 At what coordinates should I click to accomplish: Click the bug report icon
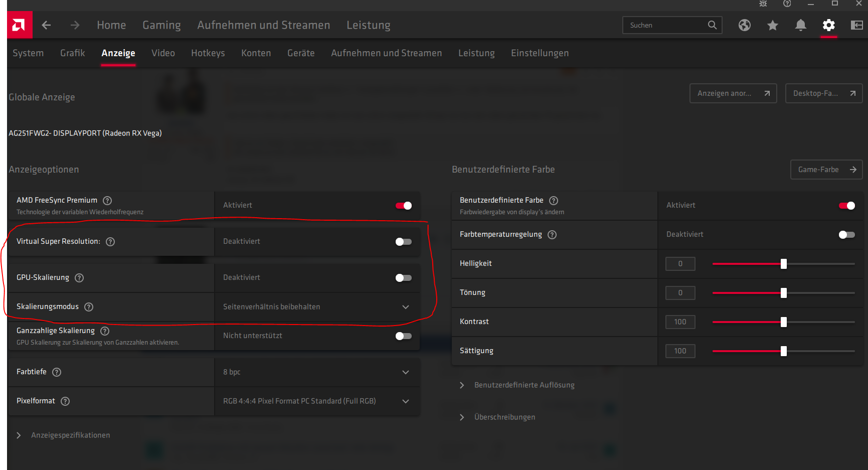(763, 4)
